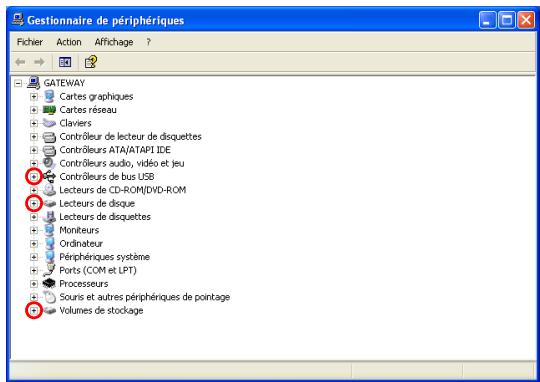This screenshot has height=382, width=540.
Task: Click the Lecteurs de disquettes floppy icon
Action: point(50,217)
